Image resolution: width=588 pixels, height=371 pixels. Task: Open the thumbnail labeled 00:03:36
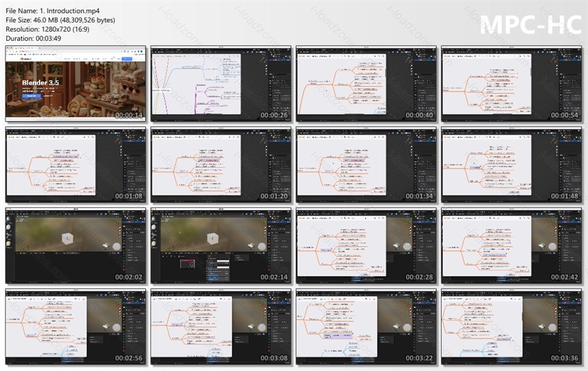[511, 327]
